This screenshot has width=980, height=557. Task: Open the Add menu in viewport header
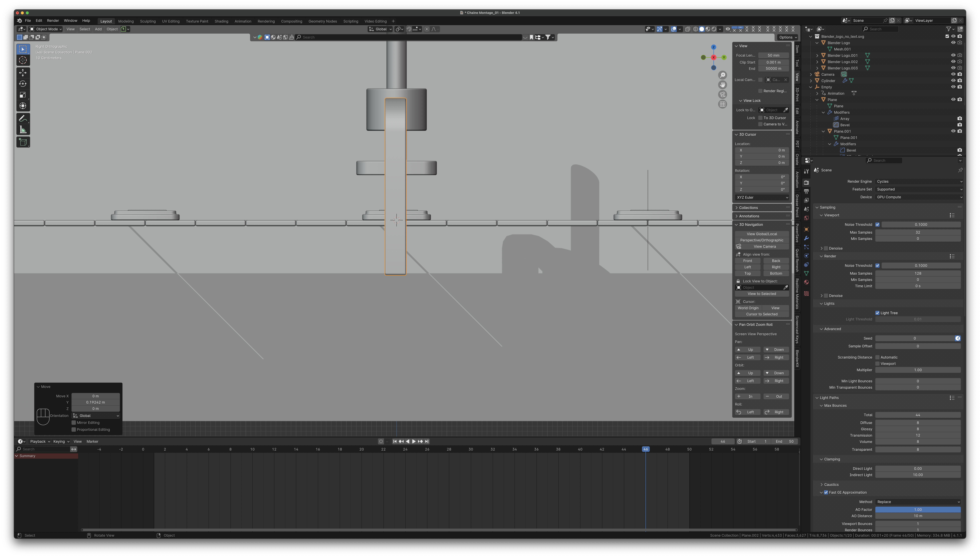pyautogui.click(x=98, y=29)
